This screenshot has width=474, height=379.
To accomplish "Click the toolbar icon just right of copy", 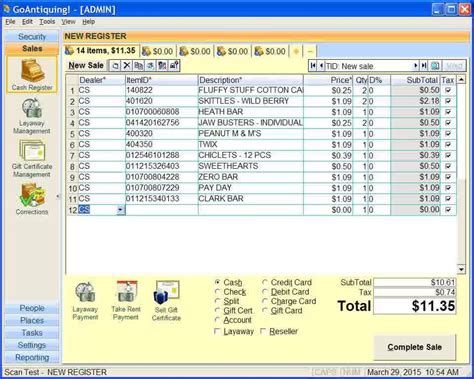I will tap(150, 66).
